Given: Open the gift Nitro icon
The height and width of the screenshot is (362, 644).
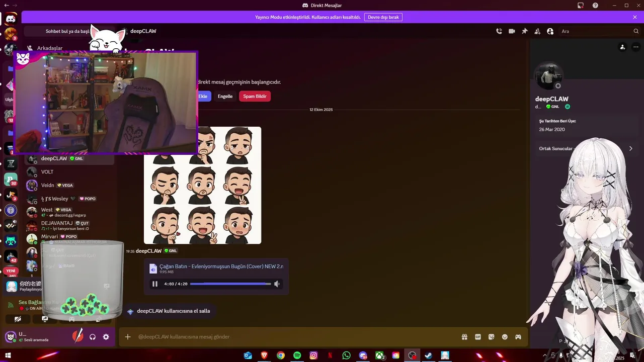Looking at the screenshot, I should pyautogui.click(x=465, y=337).
